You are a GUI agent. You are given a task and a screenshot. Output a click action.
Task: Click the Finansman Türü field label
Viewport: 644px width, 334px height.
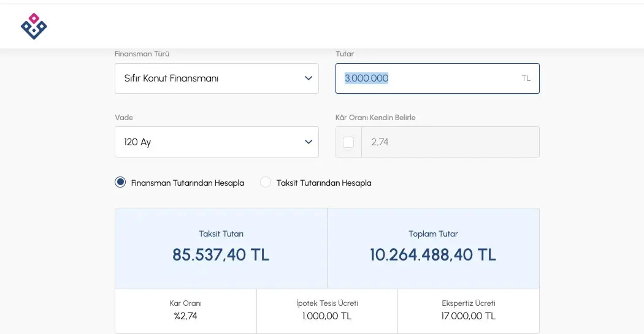tap(142, 54)
